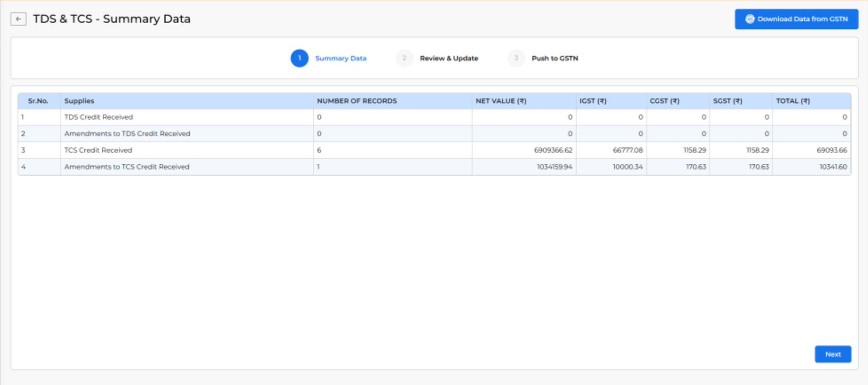Click the TOTAL column header
This screenshot has height=385, width=868.
(812, 101)
